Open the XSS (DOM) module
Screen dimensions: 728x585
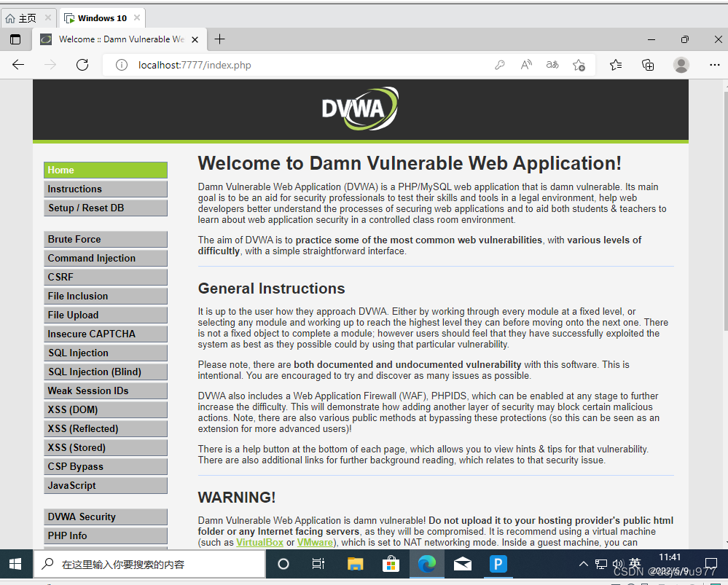tap(106, 410)
